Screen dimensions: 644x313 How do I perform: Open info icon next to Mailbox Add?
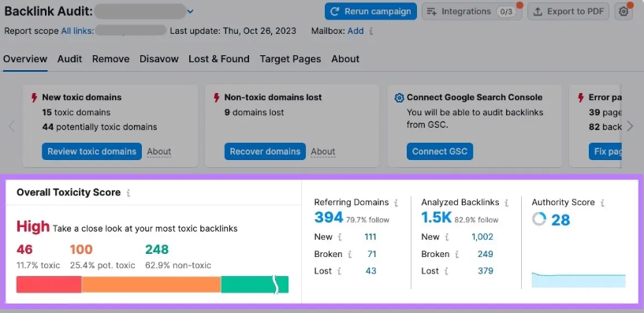point(371,32)
